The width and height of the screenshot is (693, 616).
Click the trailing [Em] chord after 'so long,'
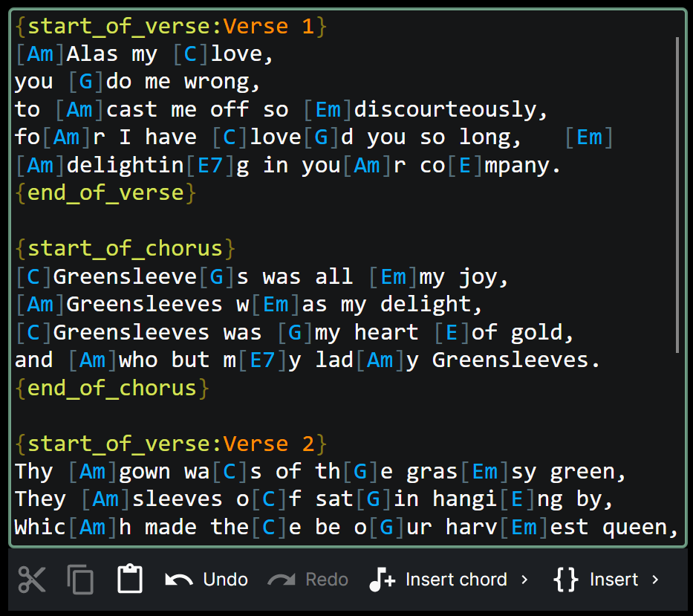click(x=589, y=137)
